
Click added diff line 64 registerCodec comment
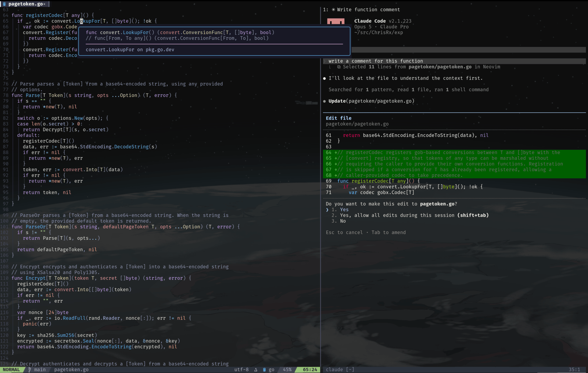click(454, 152)
